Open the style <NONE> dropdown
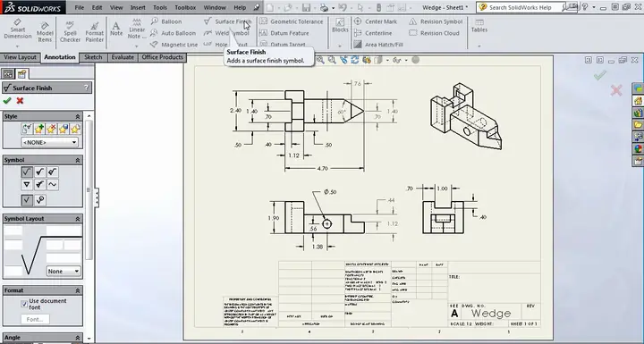Screen dimensions: 644x344 (x=50, y=142)
